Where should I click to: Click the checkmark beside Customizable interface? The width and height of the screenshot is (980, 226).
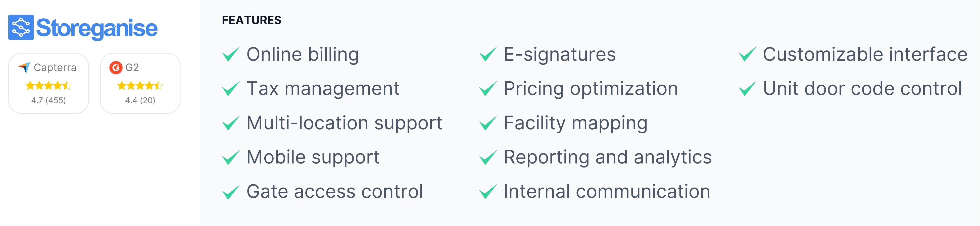[748, 54]
